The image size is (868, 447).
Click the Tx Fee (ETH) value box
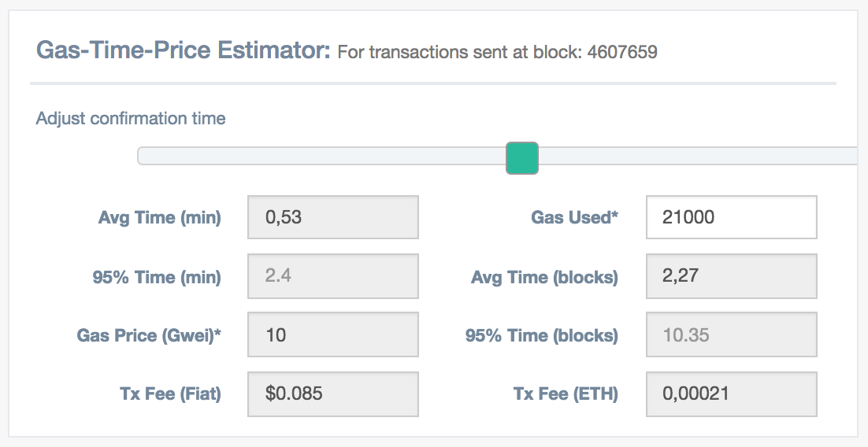(x=731, y=393)
